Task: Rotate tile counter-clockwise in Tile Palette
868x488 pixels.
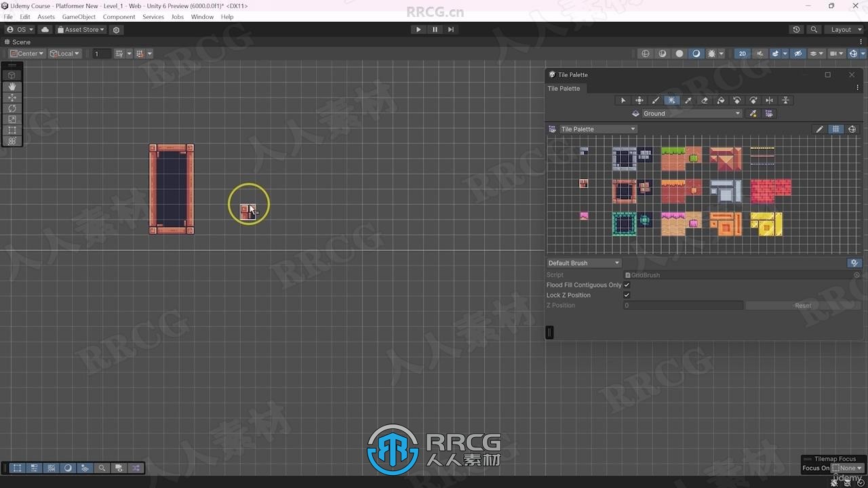Action: [x=737, y=100]
